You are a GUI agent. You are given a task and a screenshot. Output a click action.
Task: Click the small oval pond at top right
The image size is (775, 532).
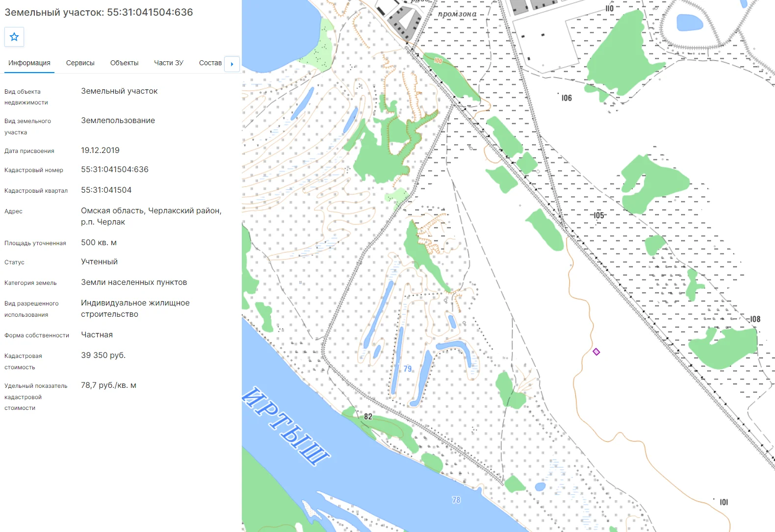point(690,23)
